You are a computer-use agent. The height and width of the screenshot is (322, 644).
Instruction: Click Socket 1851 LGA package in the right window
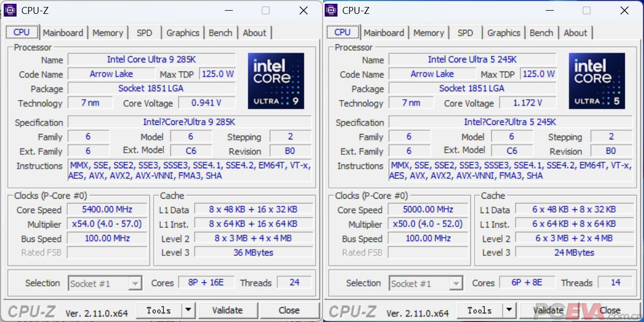coord(473,88)
